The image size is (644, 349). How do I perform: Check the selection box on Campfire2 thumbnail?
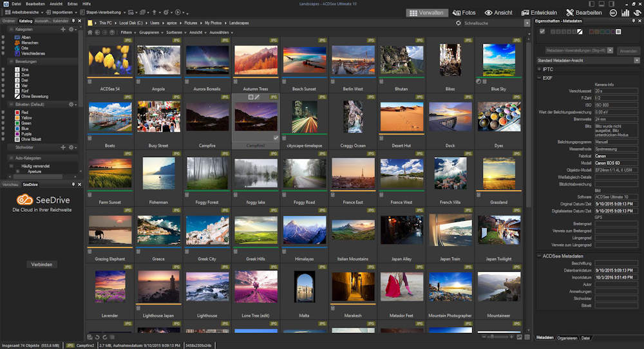251,97
